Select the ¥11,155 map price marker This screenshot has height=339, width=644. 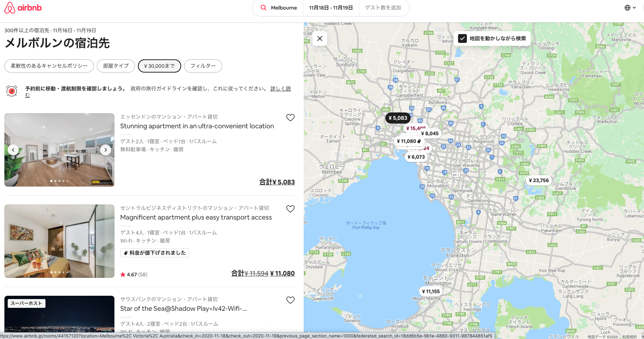click(431, 291)
